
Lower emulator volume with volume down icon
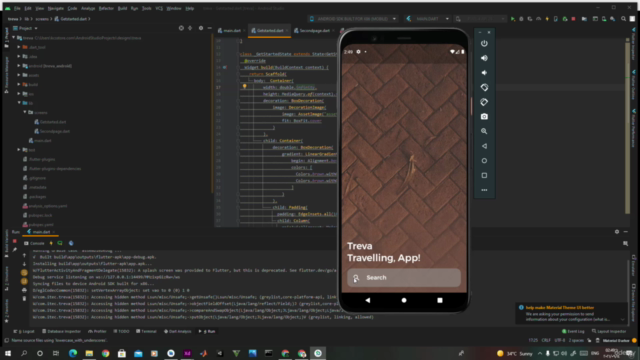point(484,73)
